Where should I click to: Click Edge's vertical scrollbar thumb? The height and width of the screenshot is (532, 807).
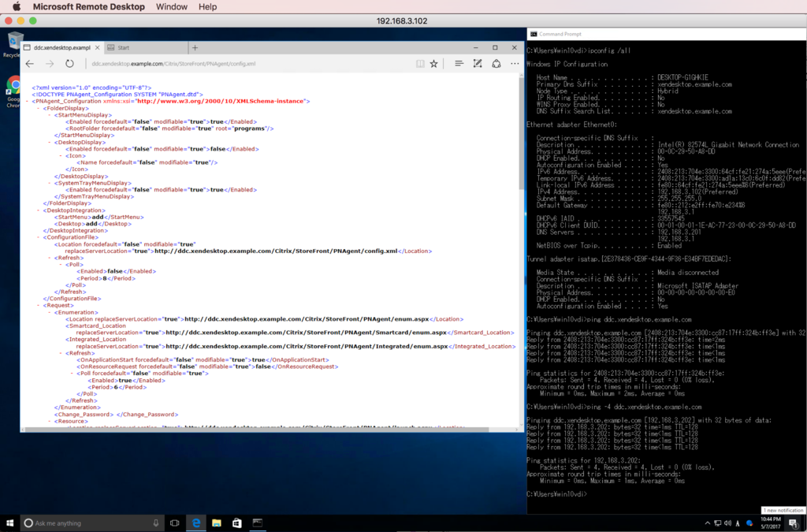pos(520,135)
